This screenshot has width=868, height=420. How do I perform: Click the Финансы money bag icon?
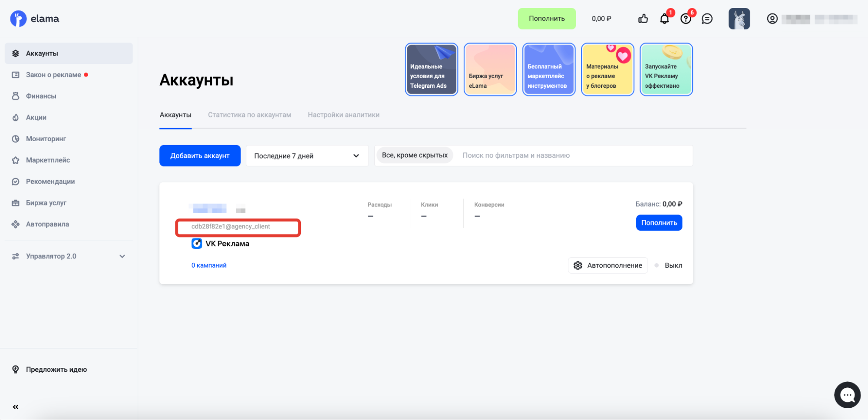click(x=16, y=96)
